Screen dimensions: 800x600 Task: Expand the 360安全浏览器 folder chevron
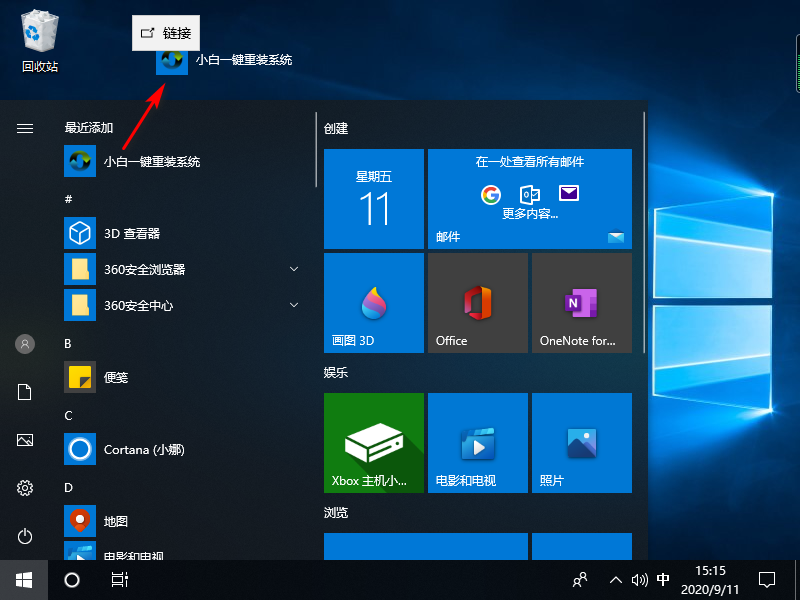(x=294, y=269)
